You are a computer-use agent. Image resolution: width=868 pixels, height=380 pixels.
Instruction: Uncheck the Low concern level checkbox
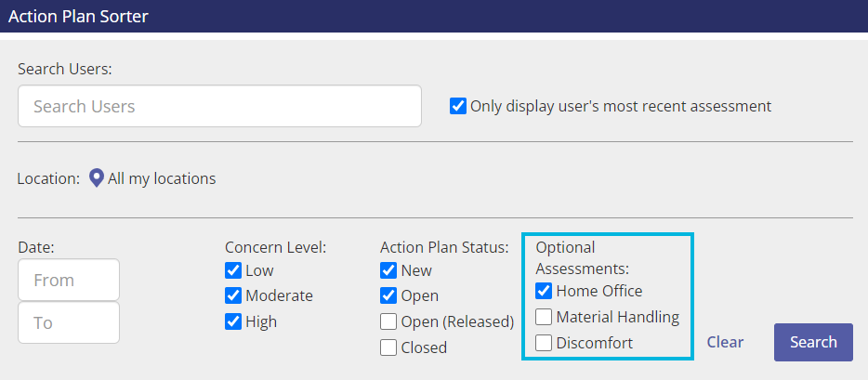click(x=233, y=270)
